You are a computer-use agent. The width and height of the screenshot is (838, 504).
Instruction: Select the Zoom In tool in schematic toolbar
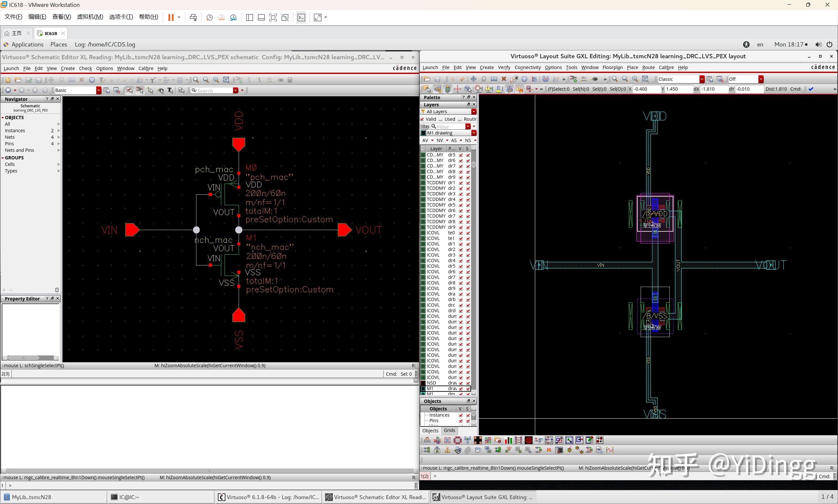click(x=196, y=80)
